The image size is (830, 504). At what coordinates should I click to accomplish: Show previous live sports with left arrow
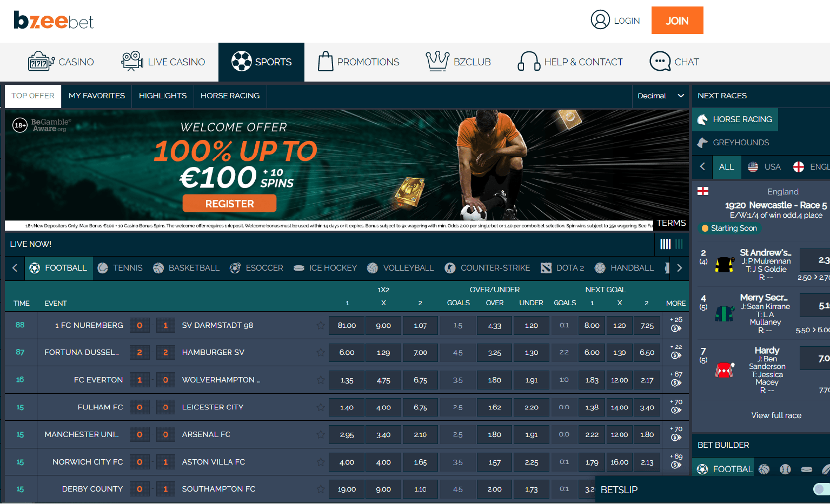(15, 268)
